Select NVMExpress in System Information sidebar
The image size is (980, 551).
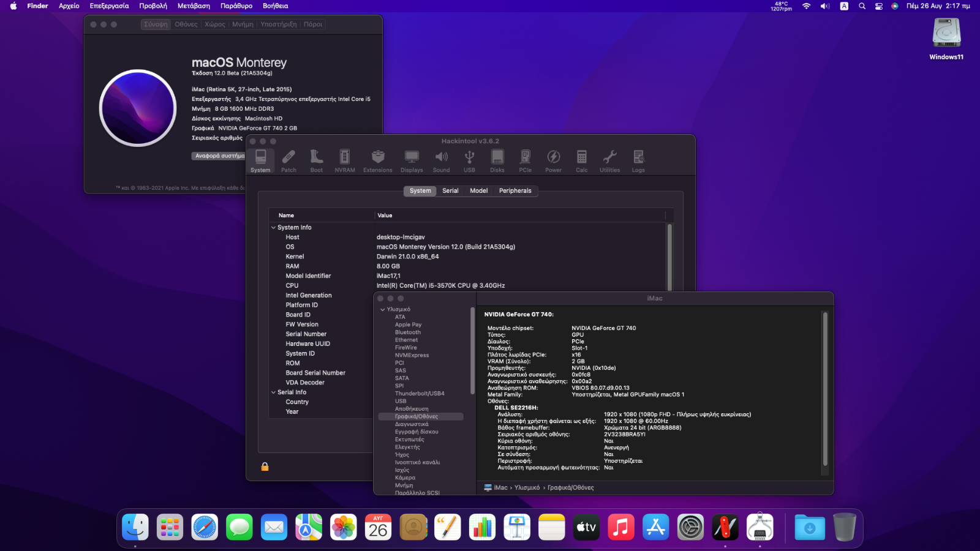click(x=412, y=356)
